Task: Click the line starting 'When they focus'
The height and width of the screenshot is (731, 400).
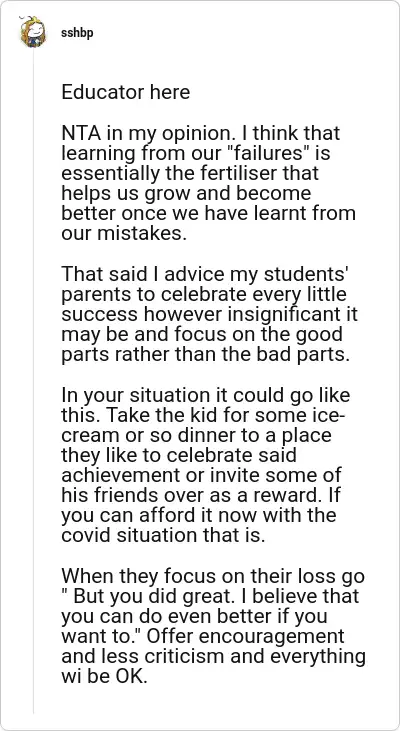Action: 213,576
